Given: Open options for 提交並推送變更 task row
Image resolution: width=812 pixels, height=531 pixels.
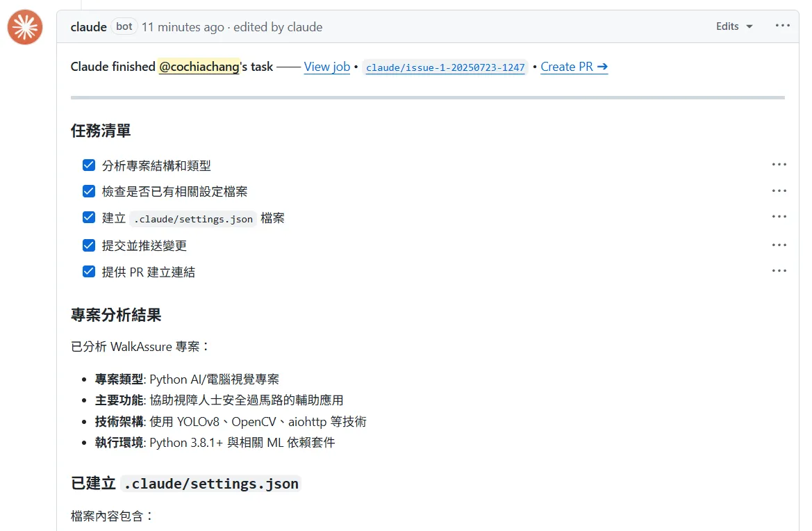Looking at the screenshot, I should coord(779,245).
